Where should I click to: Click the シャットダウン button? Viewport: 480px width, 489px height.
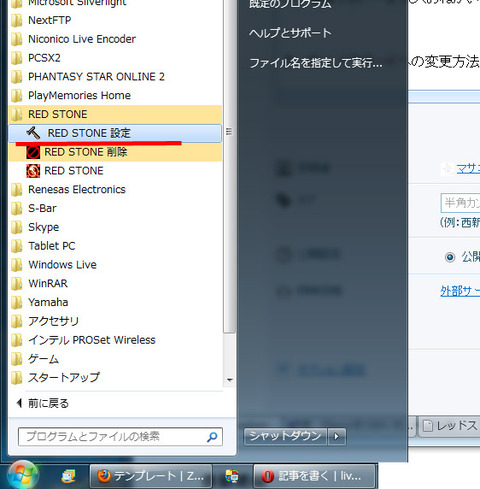pos(285,436)
